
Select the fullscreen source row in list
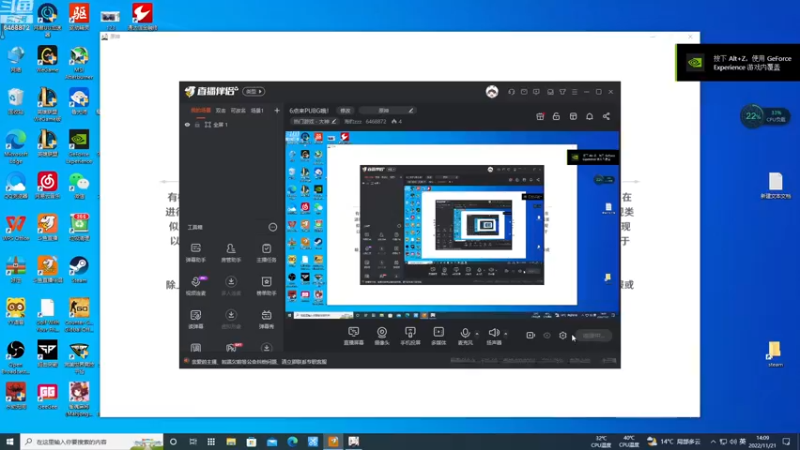coord(232,124)
